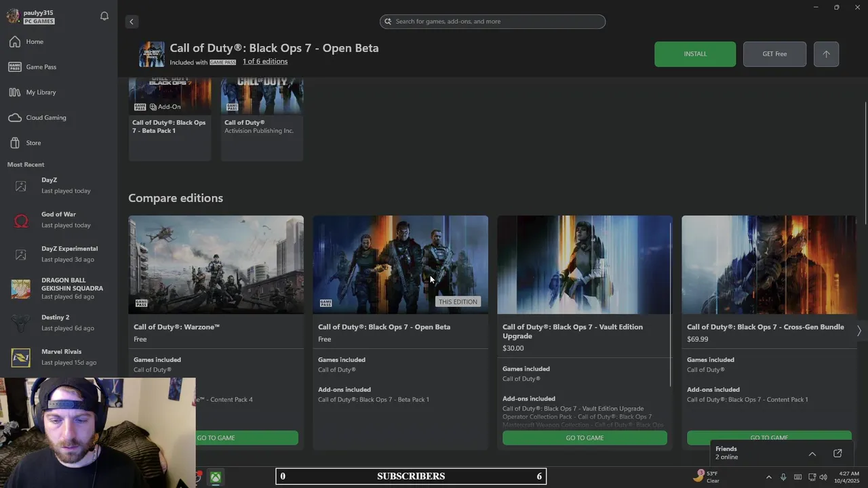
Task: Click the Call of Duty®: Warzone™ title
Action: (x=176, y=327)
